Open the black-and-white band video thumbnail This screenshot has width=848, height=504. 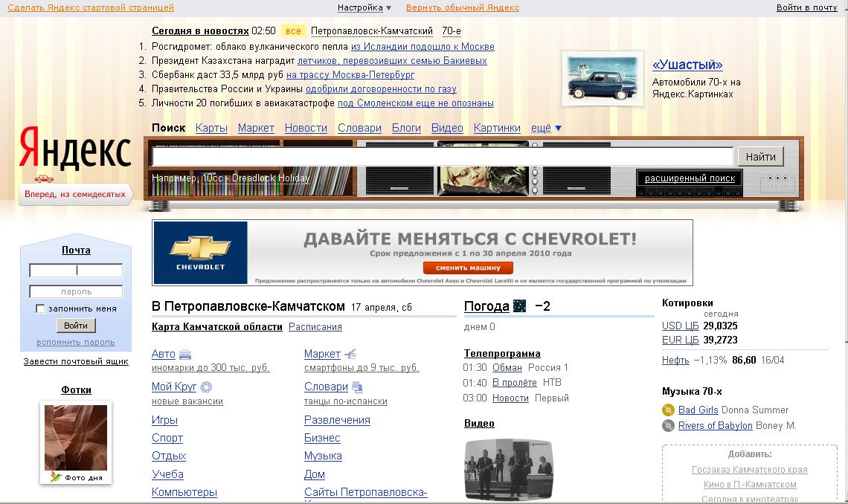click(x=508, y=469)
